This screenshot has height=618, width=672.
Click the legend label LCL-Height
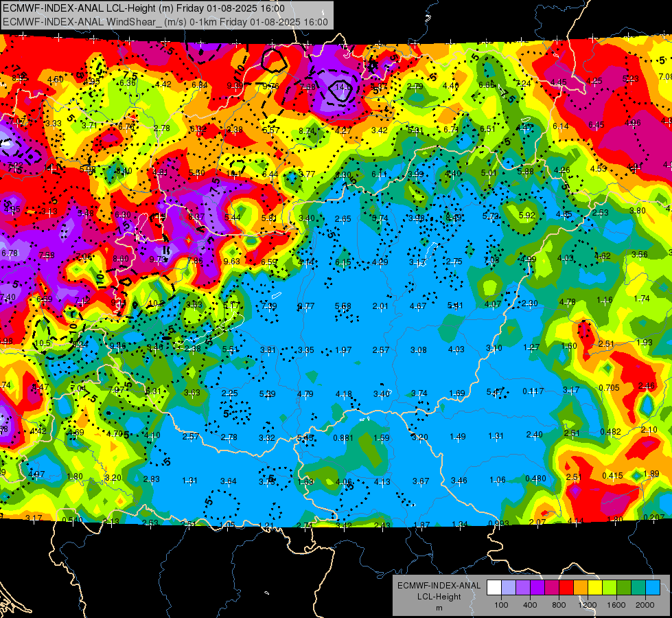point(439,597)
